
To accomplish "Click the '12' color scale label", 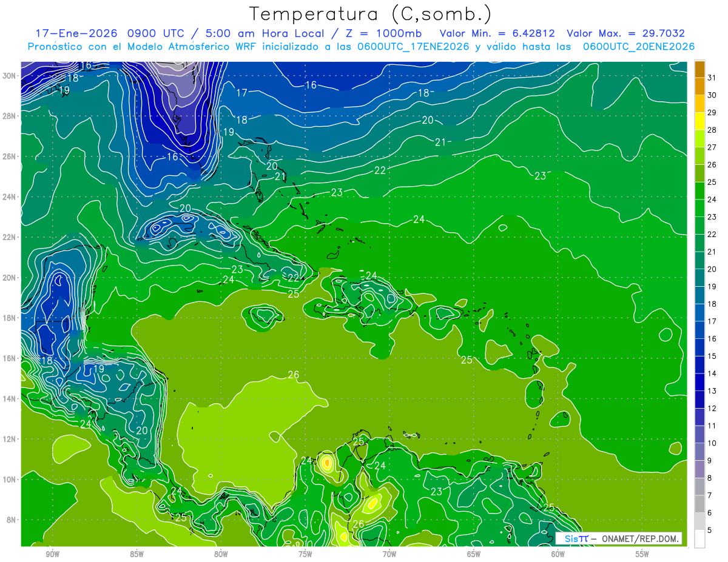I will (x=712, y=409).
